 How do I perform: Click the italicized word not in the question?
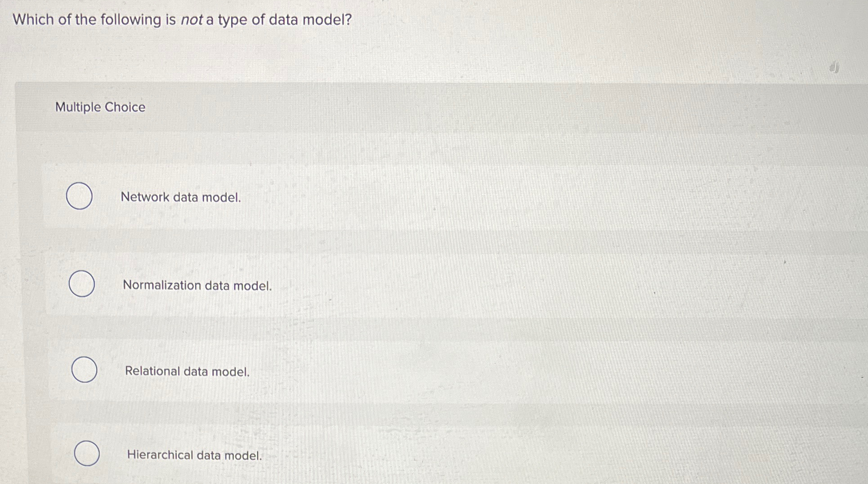(189, 20)
